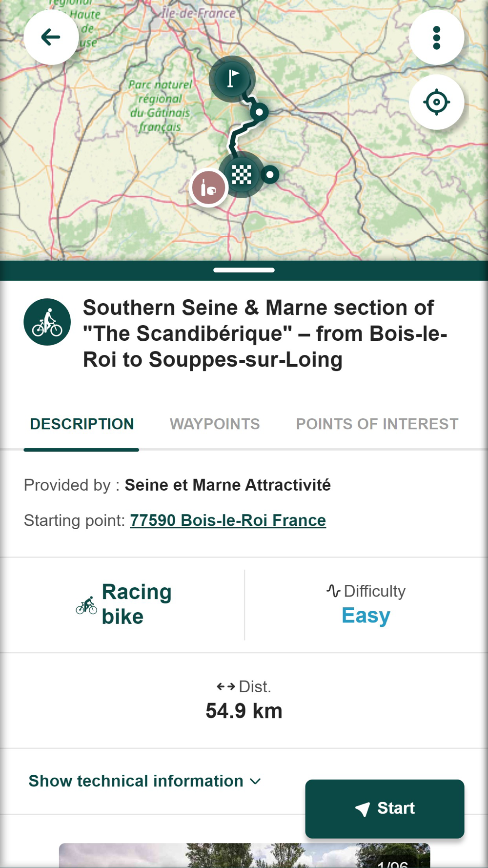Open the 77590 Bois-le-Roi France link
This screenshot has height=868, width=488.
(x=228, y=520)
